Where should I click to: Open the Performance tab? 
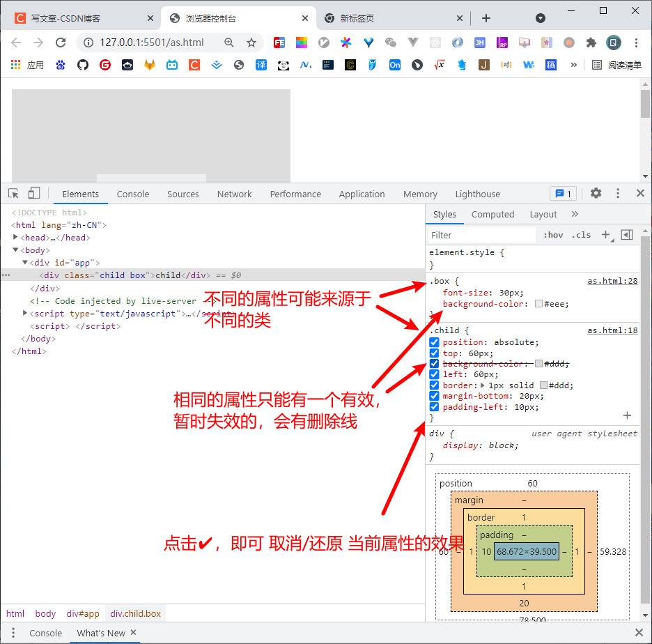click(295, 194)
